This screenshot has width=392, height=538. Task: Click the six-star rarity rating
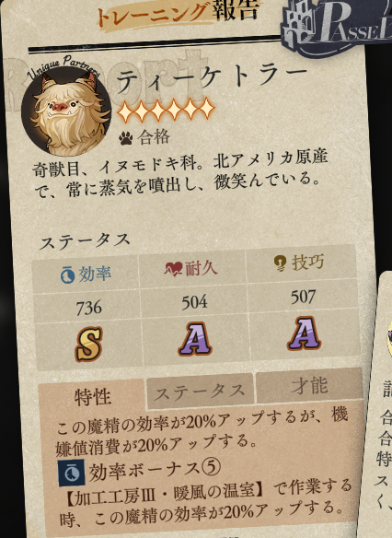pos(166,111)
